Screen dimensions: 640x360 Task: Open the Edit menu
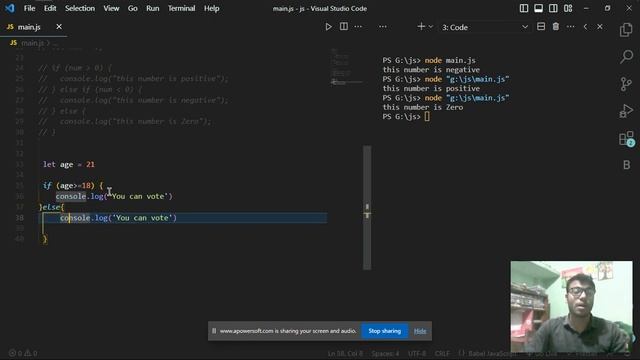tap(50, 8)
